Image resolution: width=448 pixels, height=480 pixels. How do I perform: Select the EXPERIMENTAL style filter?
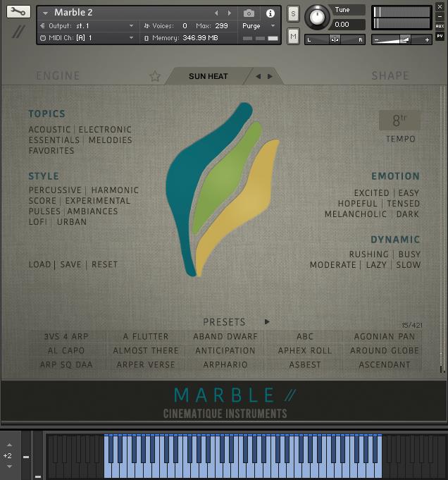tap(98, 201)
